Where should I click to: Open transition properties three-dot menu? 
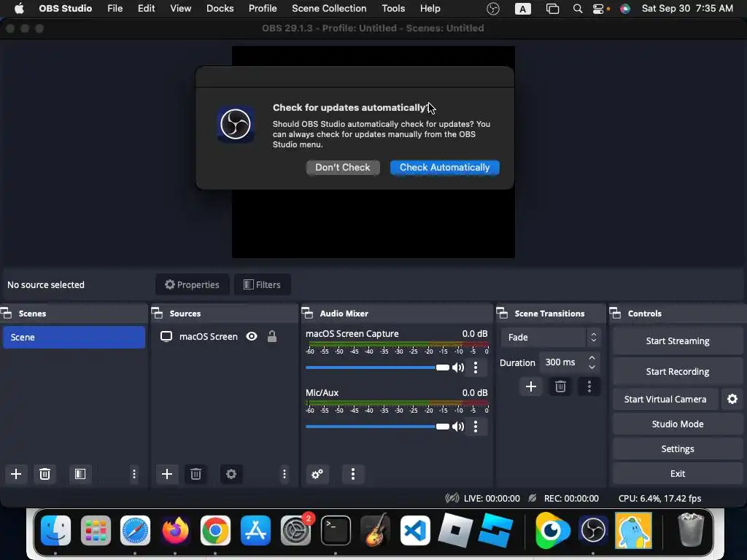[589, 386]
